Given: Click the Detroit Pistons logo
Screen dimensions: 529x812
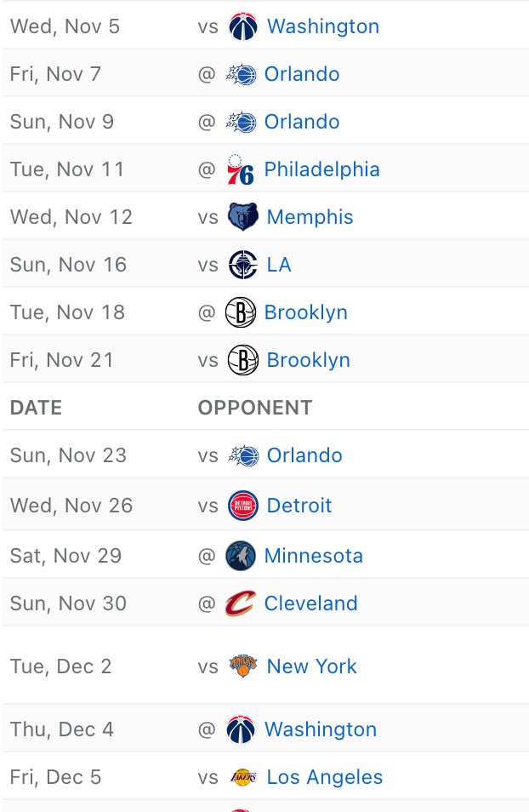Looking at the screenshot, I should tap(243, 506).
